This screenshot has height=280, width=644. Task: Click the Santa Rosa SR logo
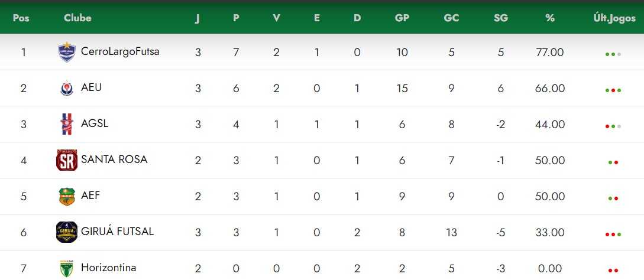[x=67, y=160]
